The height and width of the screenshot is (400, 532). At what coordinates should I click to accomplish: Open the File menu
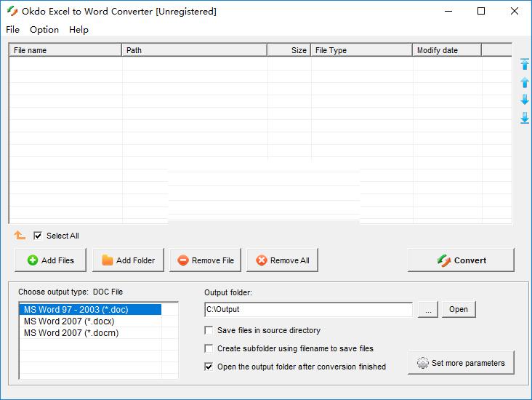(x=12, y=30)
